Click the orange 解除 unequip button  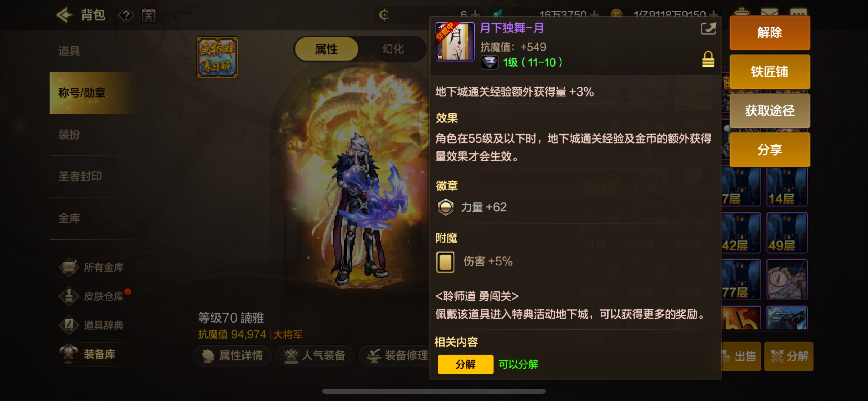pyautogui.click(x=770, y=33)
